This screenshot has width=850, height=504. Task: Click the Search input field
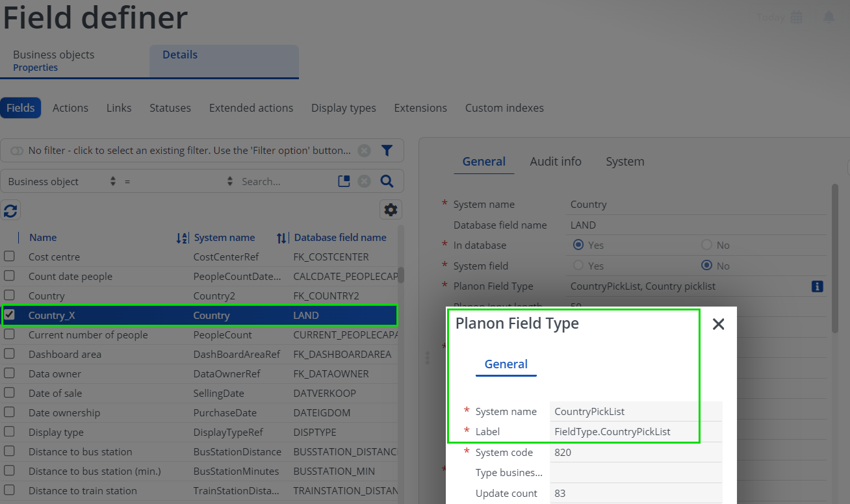286,182
